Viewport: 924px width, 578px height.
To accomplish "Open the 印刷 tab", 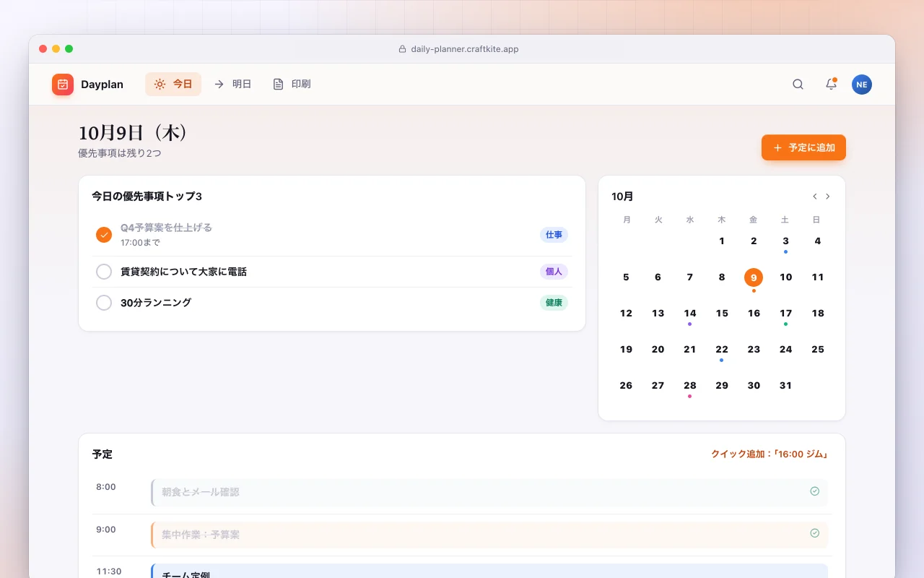I will 292,84.
